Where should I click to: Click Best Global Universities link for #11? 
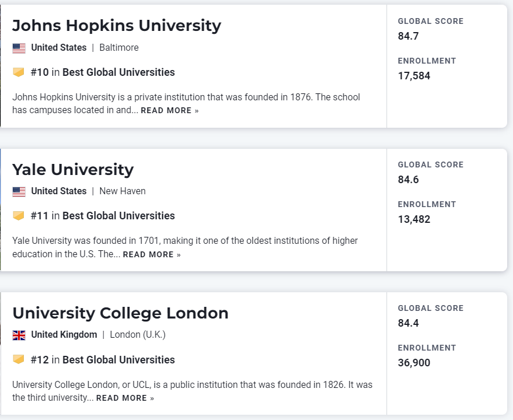click(118, 216)
